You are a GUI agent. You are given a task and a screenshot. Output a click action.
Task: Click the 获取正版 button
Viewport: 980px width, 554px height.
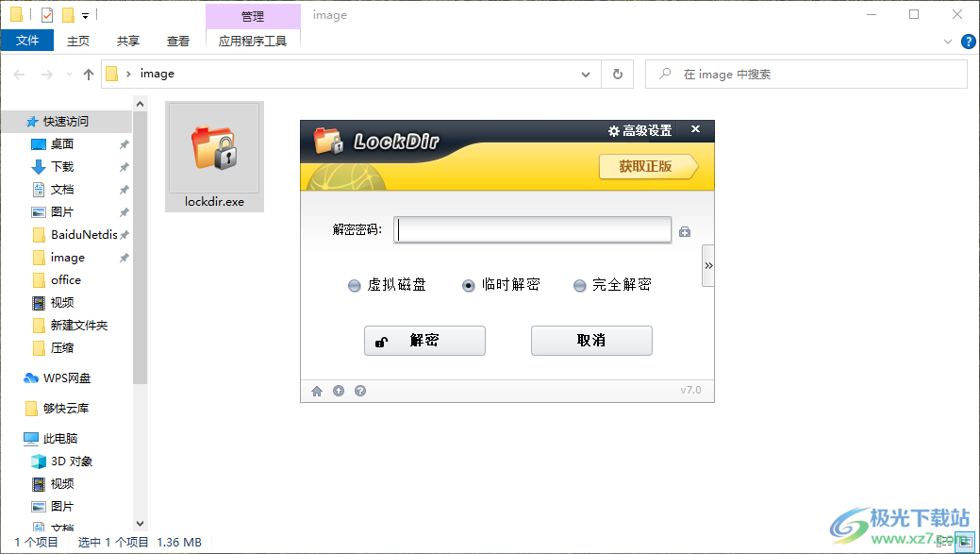click(x=648, y=166)
